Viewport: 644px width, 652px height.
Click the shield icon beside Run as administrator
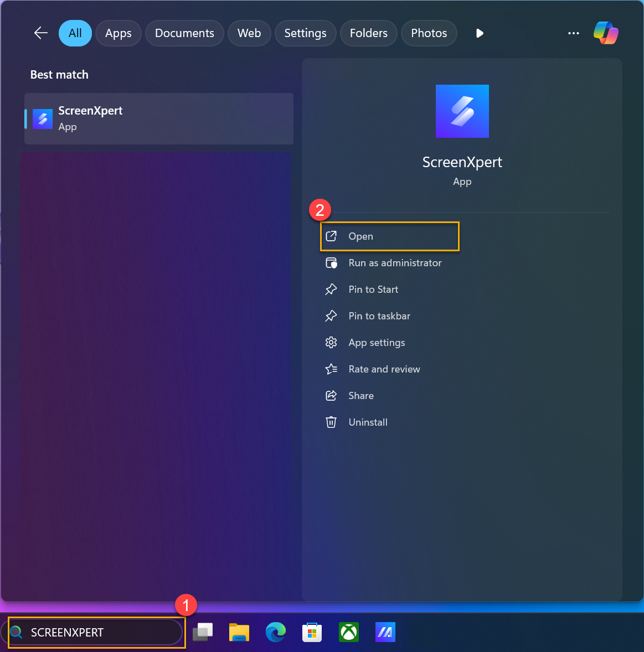(331, 263)
